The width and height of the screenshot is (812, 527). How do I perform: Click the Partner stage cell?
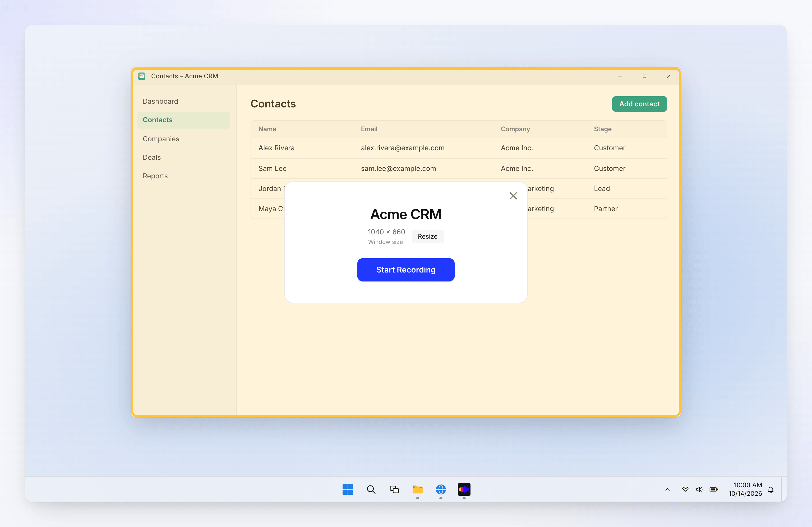(605, 209)
